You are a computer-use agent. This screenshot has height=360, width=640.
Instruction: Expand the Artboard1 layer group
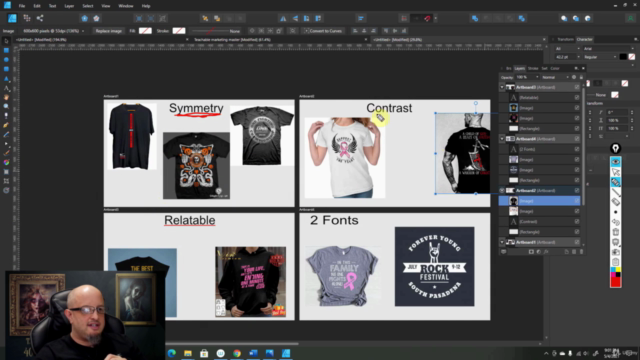coord(502,242)
